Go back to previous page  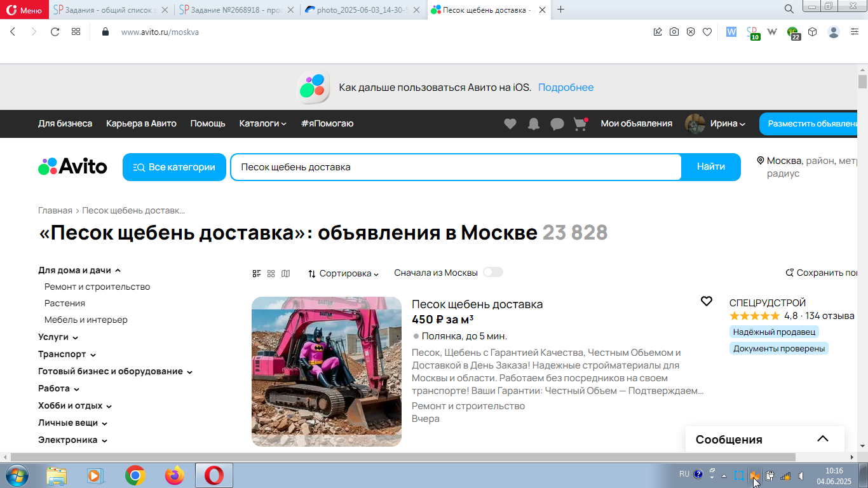click(x=13, y=32)
